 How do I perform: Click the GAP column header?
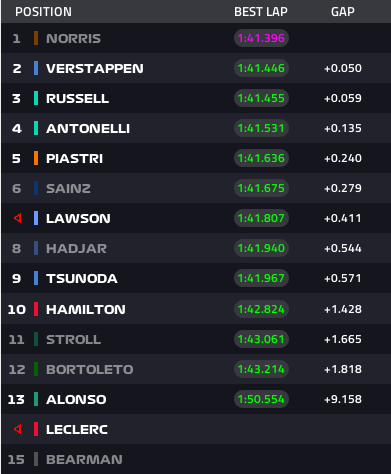tap(343, 12)
